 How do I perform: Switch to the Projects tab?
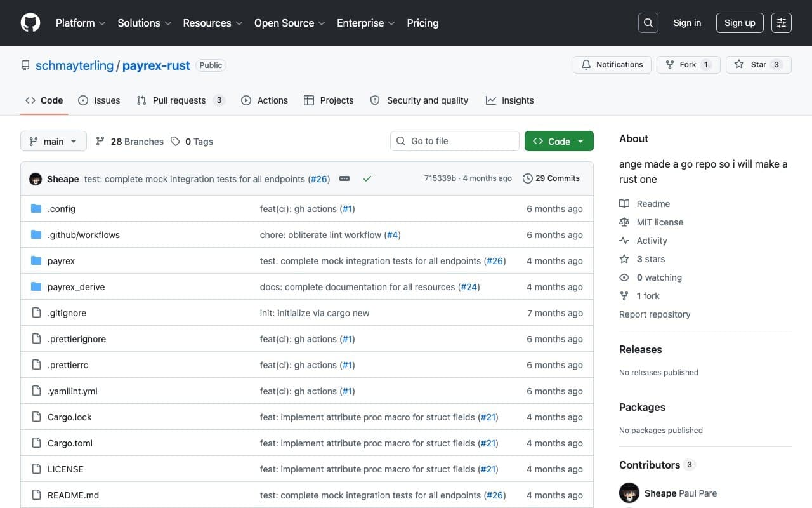point(329,100)
